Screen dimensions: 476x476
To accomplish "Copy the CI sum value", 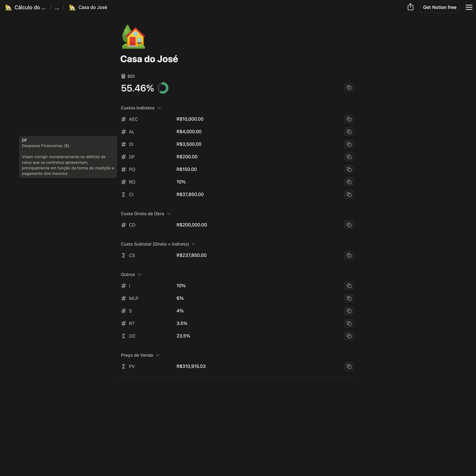I will pos(349,194).
